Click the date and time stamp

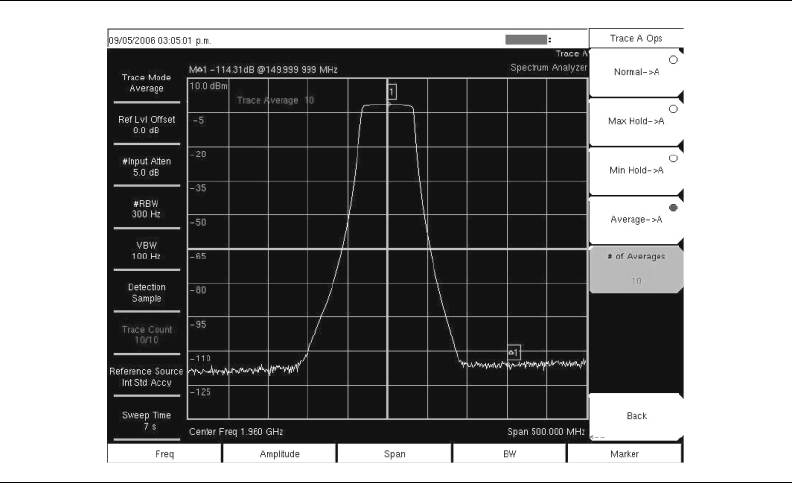[160, 40]
